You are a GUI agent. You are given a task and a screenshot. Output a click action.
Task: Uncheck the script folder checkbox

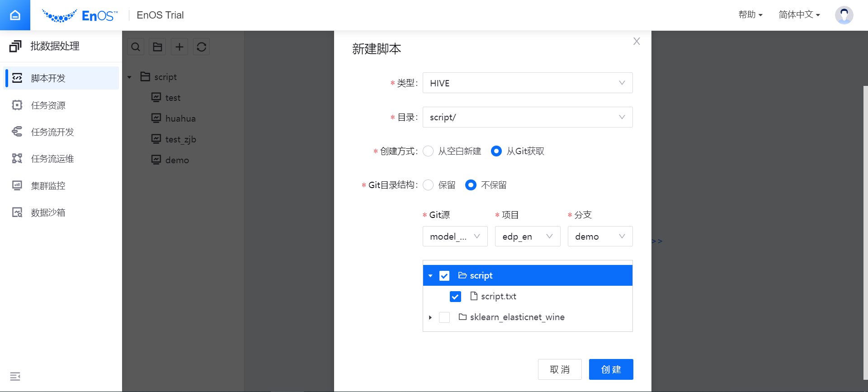coord(444,276)
